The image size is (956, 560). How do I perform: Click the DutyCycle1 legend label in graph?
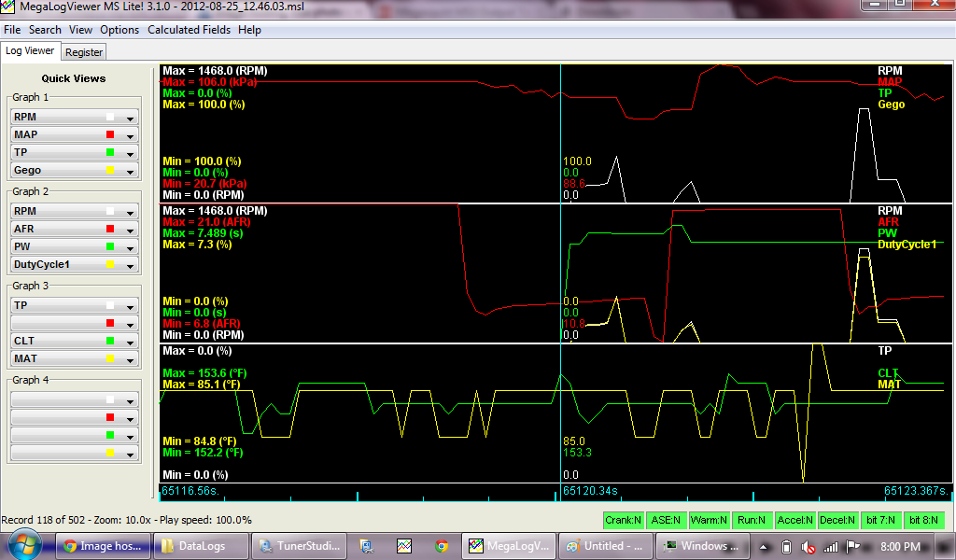[907, 245]
